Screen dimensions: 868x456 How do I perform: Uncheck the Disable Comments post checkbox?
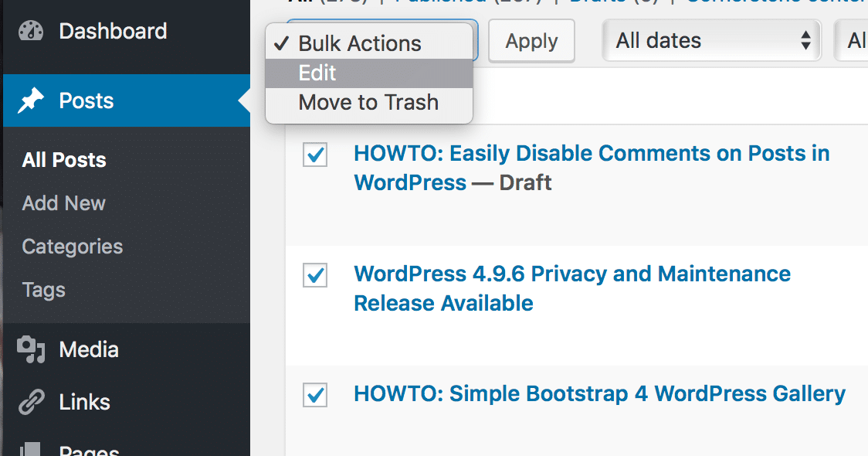pyautogui.click(x=315, y=155)
